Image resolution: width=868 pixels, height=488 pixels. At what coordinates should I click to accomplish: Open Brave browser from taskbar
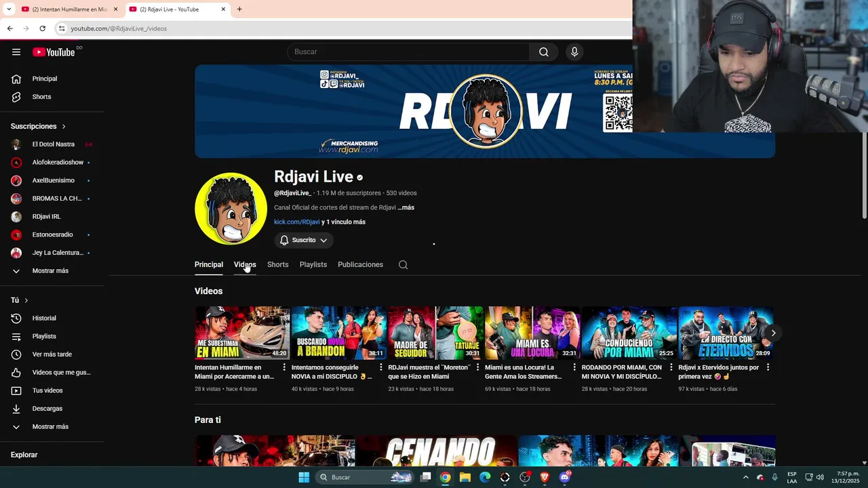coord(545,477)
